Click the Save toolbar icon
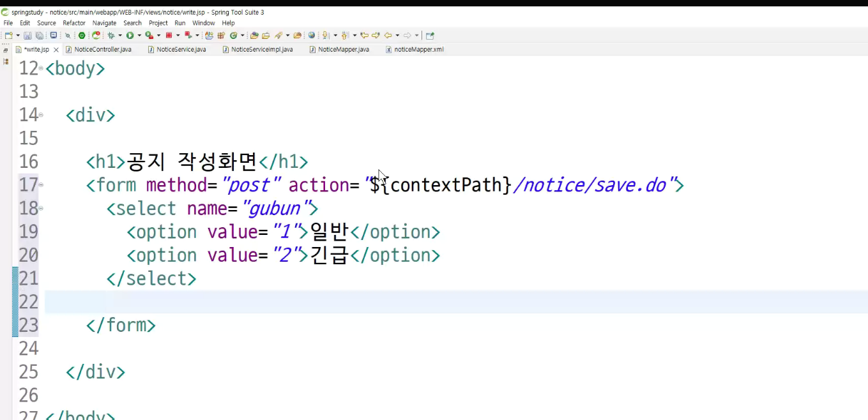Image resolution: width=868 pixels, height=420 pixels. pos(27,35)
